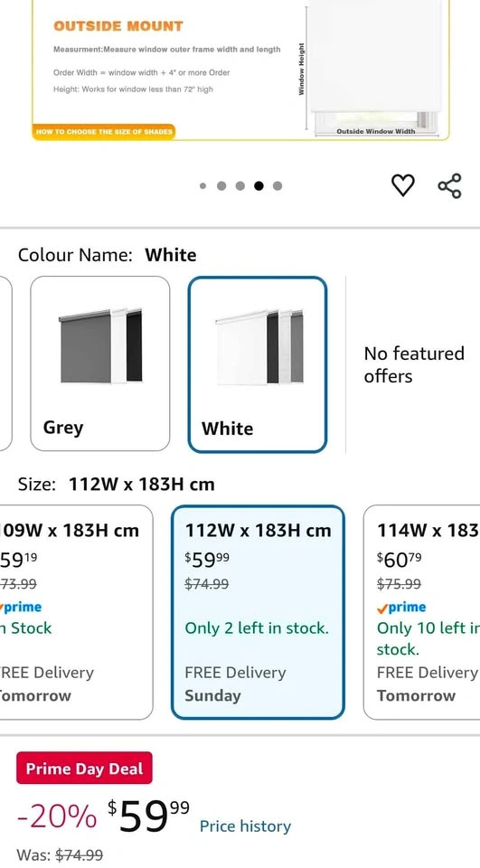The image size is (480, 868).
Task: Tap the No featured offers card
Action: pyautogui.click(x=414, y=364)
